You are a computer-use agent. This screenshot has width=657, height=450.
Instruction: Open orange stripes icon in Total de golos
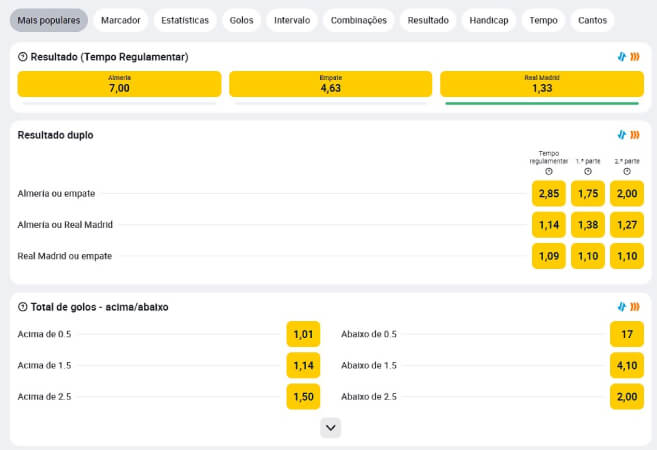click(635, 307)
